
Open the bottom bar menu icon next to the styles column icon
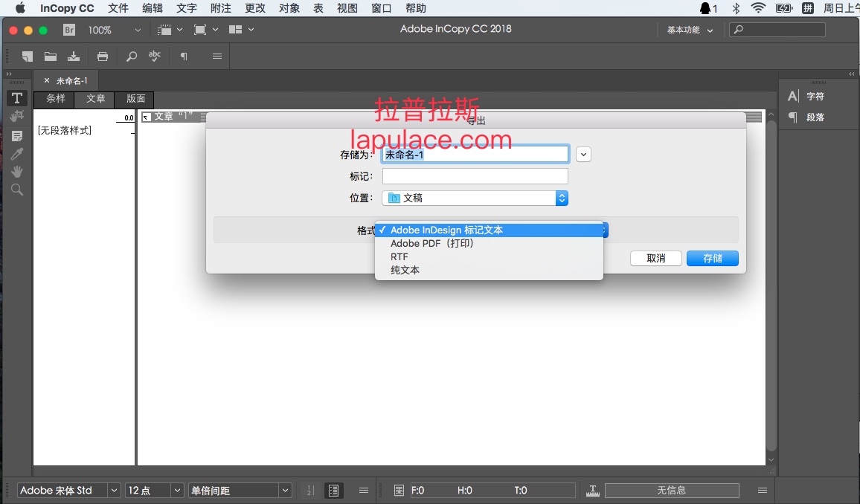(364, 491)
